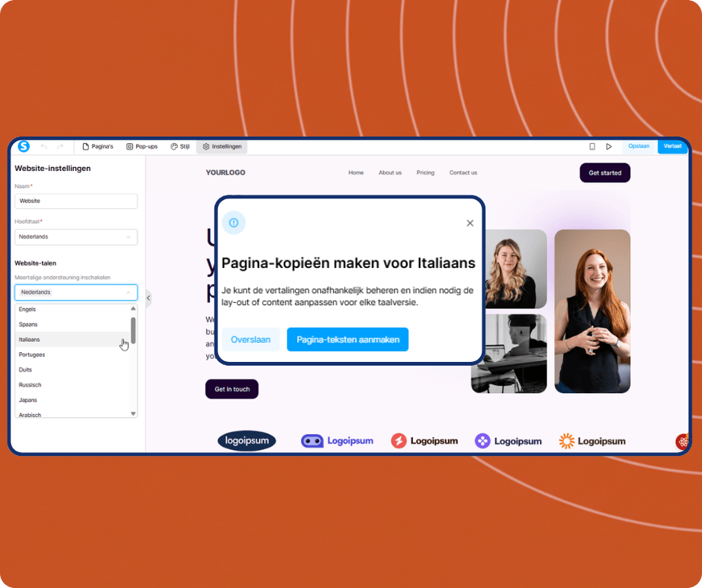Switch to mobile device preview icon
Viewport: 702px width, 588px height.
tap(592, 146)
